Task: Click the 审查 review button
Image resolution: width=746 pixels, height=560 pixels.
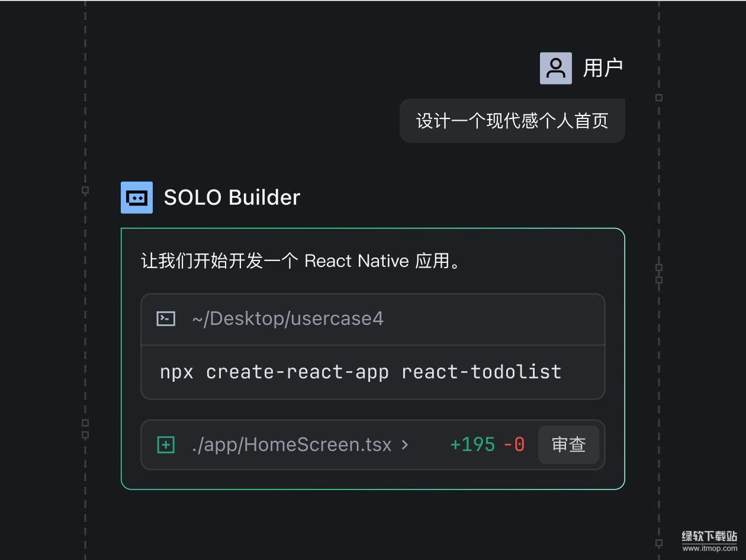Action: coord(568,444)
